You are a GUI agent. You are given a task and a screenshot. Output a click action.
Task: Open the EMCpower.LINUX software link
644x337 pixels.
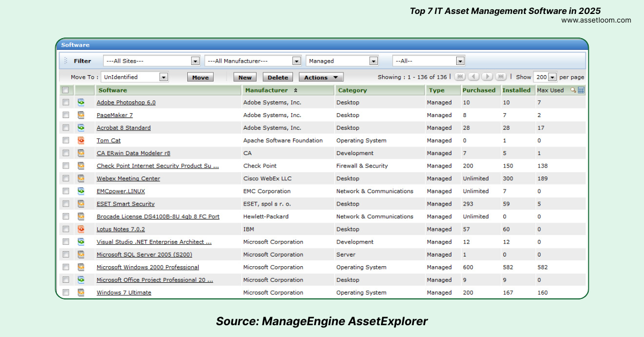[121, 191]
